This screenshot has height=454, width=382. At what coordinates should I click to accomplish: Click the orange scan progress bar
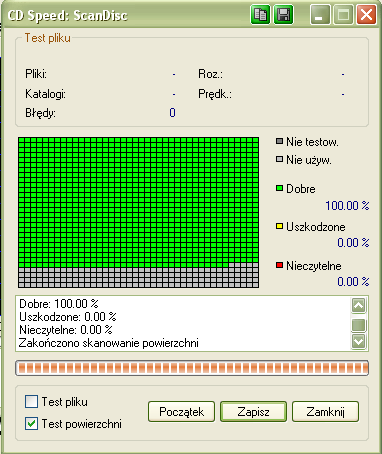192,368
